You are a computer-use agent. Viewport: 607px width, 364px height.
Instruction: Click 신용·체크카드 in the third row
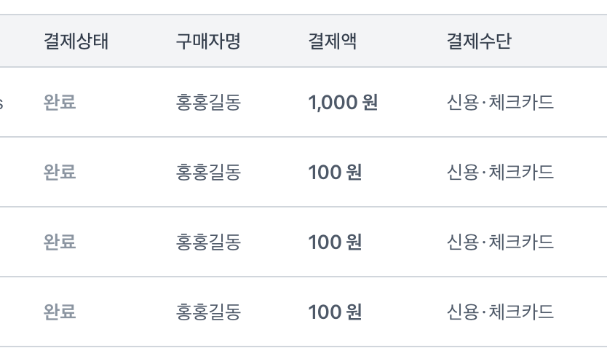tap(500, 242)
